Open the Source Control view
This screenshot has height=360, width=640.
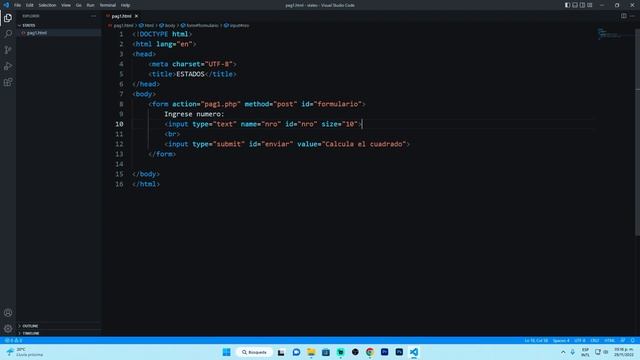click(x=8, y=50)
